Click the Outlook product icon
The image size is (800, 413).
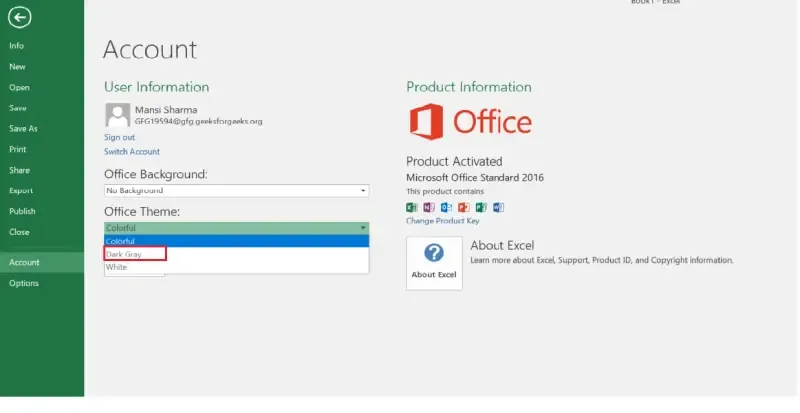(x=446, y=207)
